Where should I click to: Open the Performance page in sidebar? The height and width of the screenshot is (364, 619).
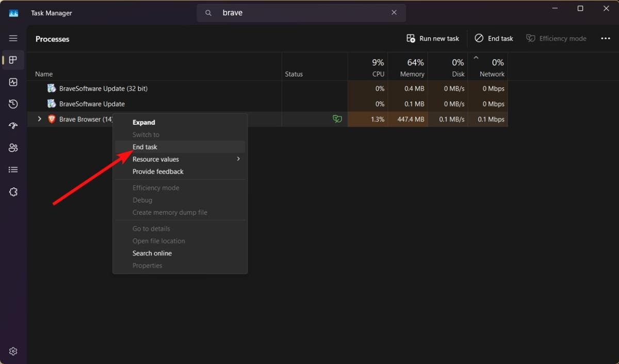[x=13, y=82]
